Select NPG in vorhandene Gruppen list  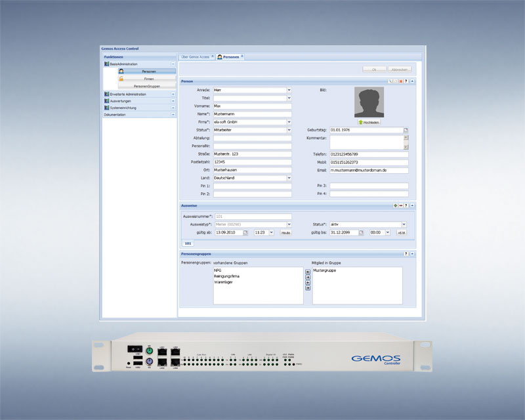(x=218, y=270)
